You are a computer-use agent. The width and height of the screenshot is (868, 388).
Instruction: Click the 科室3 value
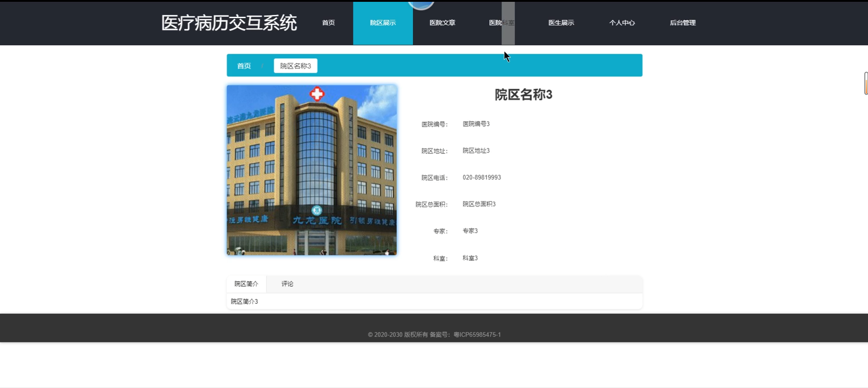click(x=470, y=258)
